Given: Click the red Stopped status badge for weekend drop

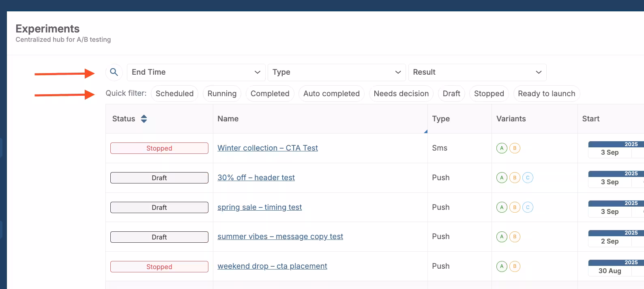Looking at the screenshot, I should [x=159, y=267].
